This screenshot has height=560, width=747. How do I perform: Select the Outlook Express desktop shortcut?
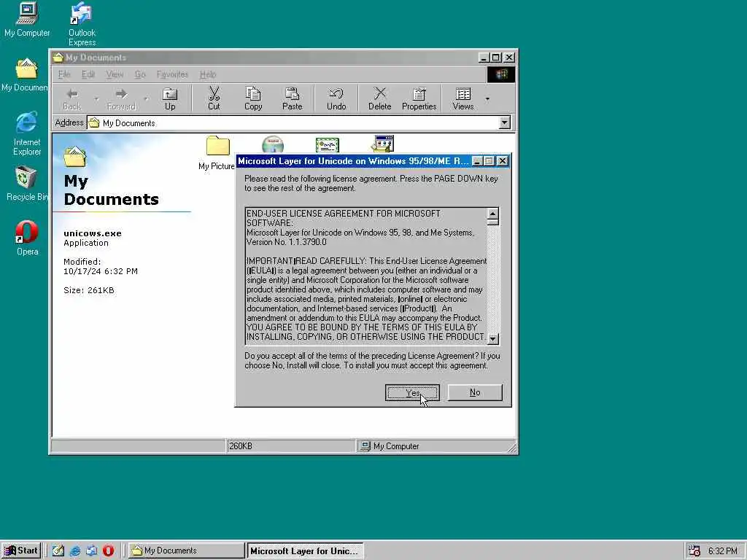(x=82, y=24)
